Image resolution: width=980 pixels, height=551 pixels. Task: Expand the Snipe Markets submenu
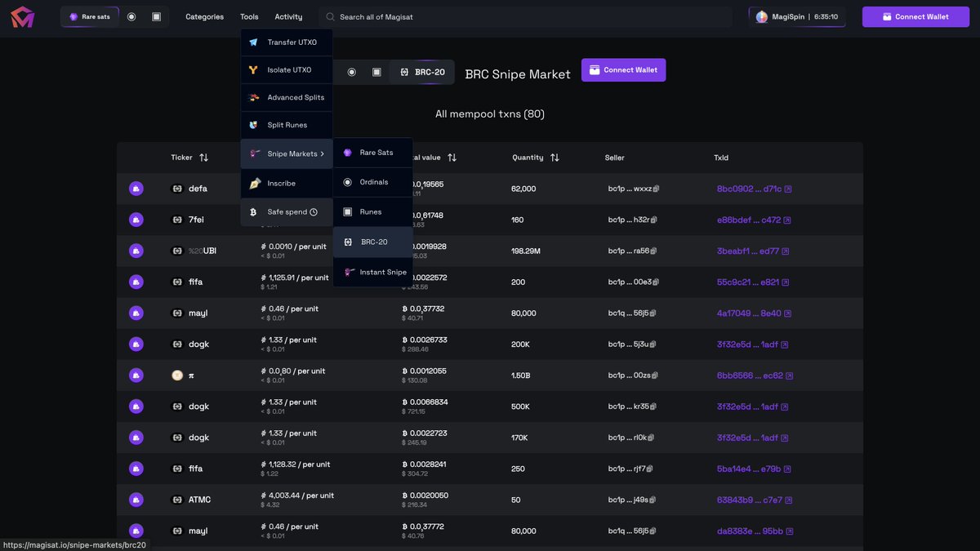click(x=286, y=153)
